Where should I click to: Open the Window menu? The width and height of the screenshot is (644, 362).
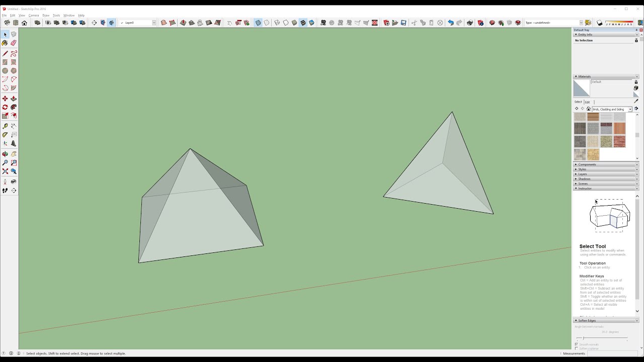coord(69,16)
